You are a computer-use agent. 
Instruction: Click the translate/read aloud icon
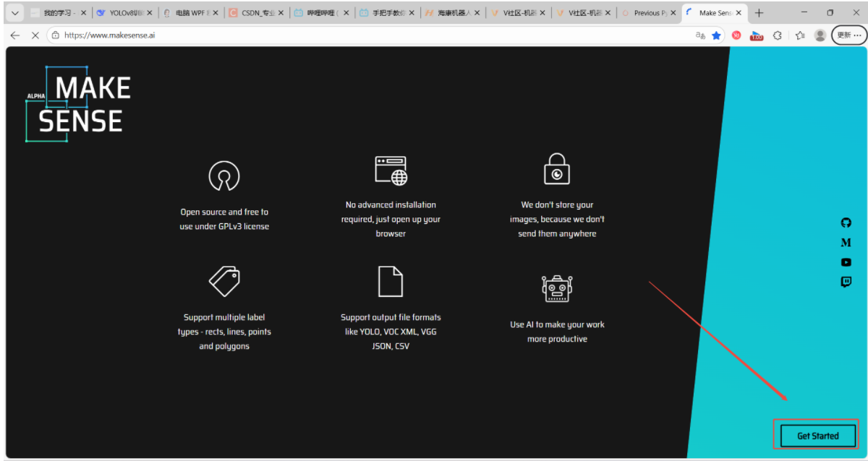point(700,35)
